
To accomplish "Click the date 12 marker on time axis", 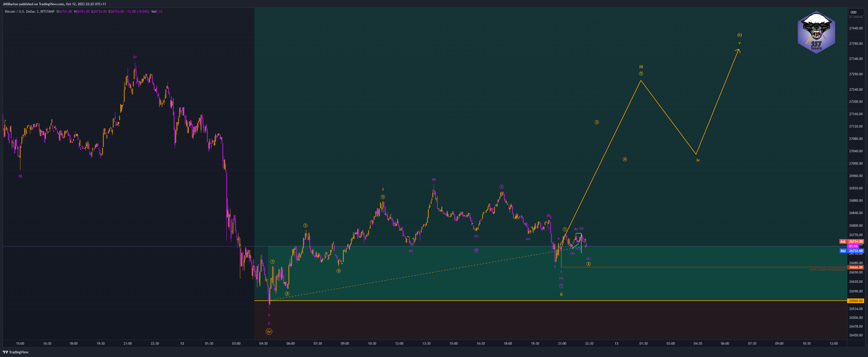I will [182, 344].
